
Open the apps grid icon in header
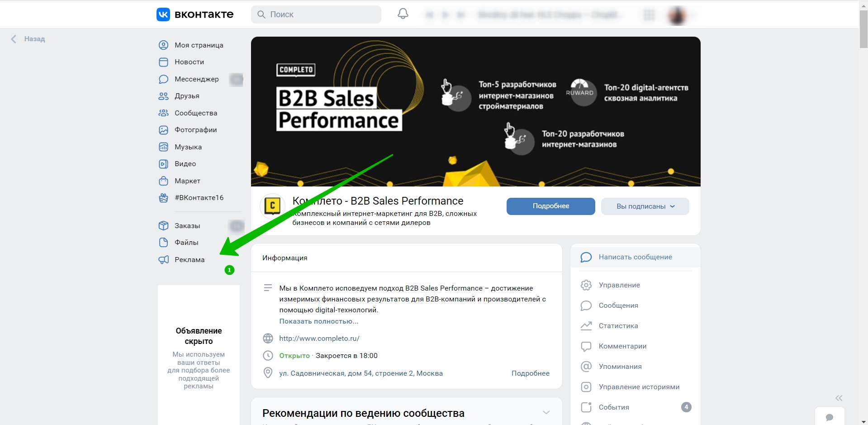(x=649, y=15)
